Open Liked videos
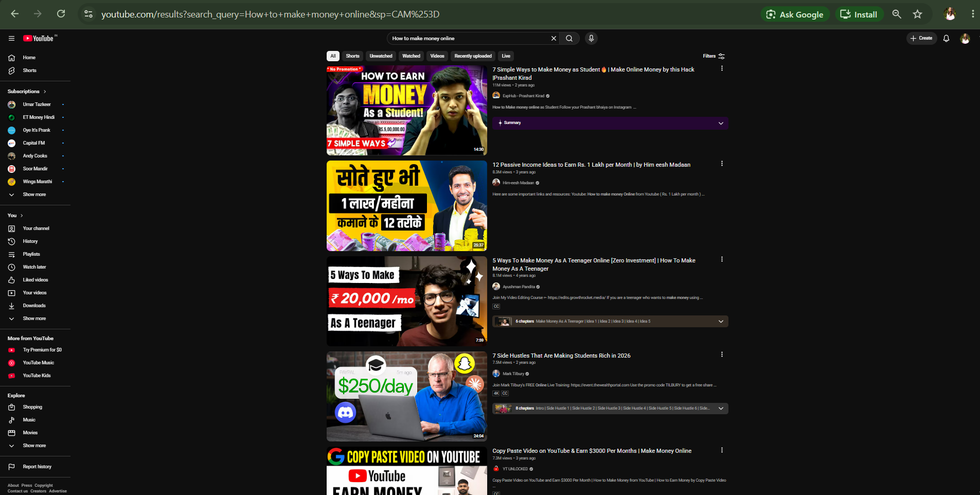The height and width of the screenshot is (495, 980). click(x=35, y=280)
